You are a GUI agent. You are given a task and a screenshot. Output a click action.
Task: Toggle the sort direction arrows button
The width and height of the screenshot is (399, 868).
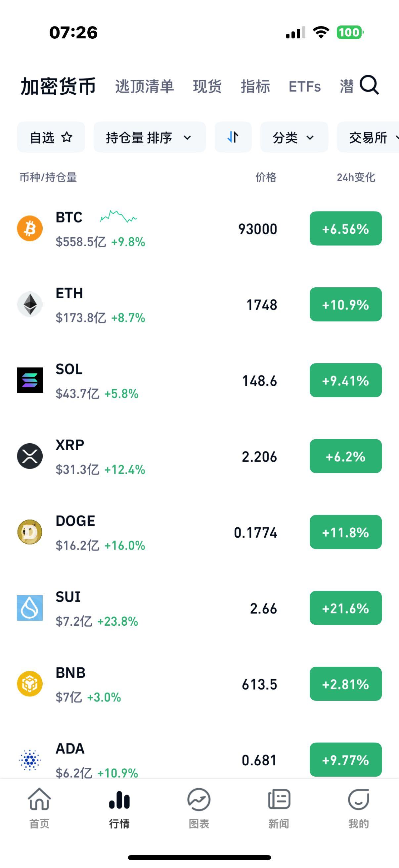(233, 137)
